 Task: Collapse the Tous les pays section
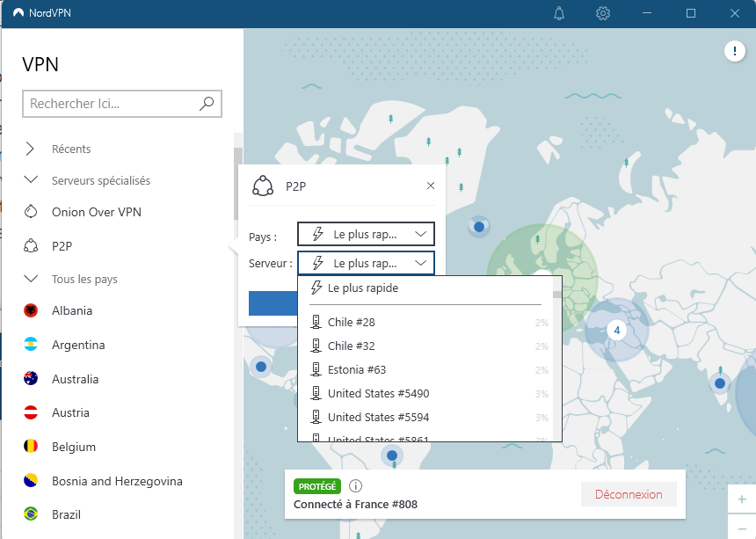31,279
